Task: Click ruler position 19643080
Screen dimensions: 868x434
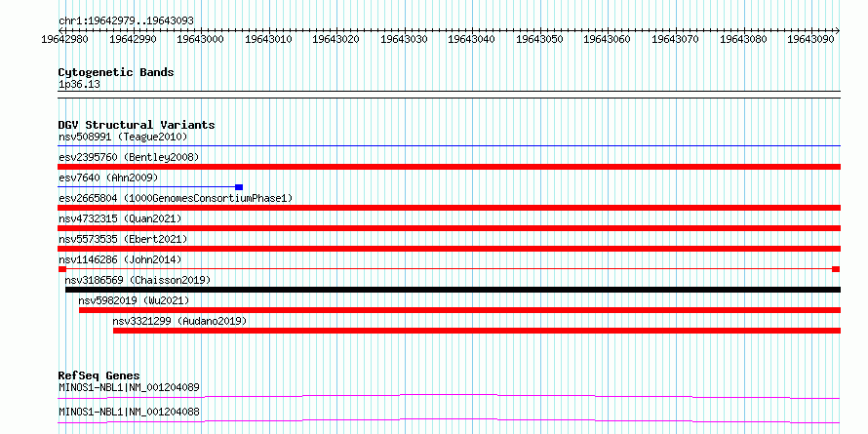Action: pos(743,39)
